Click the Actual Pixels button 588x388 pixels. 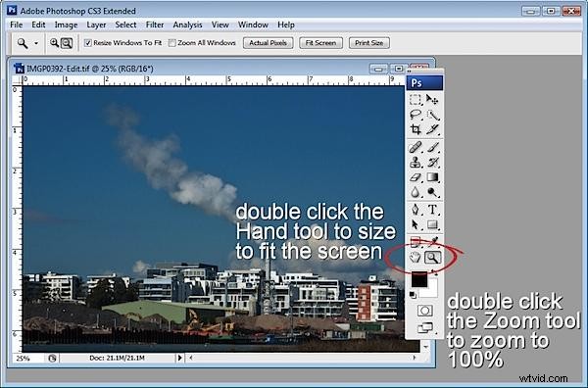pos(269,43)
